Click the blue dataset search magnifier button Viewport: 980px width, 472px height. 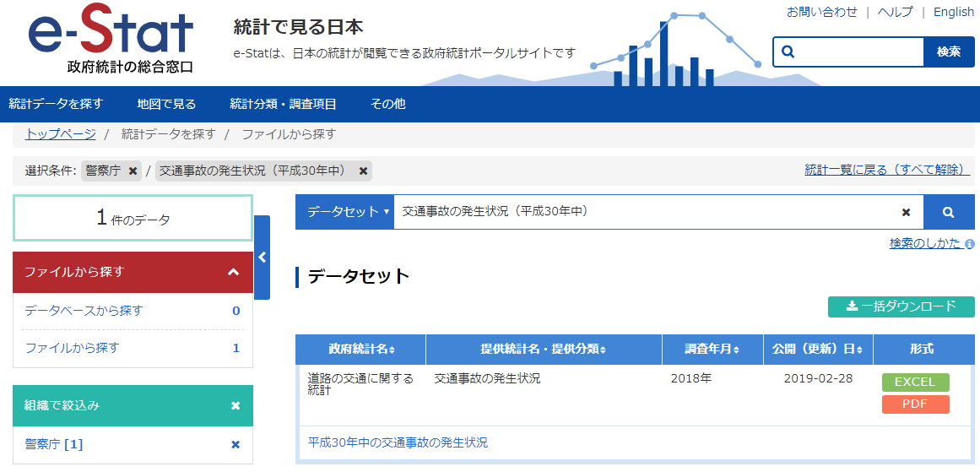click(948, 212)
